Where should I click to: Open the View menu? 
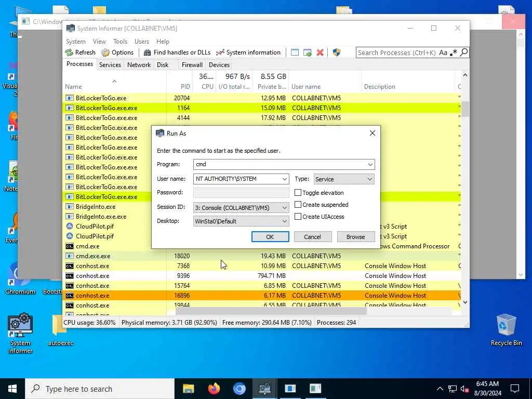[x=99, y=42]
